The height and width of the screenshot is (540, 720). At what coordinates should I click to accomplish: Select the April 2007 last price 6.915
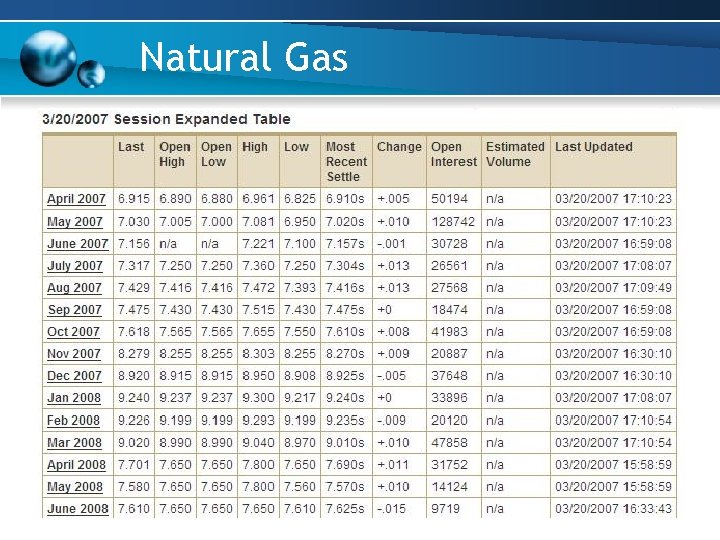[134, 199]
